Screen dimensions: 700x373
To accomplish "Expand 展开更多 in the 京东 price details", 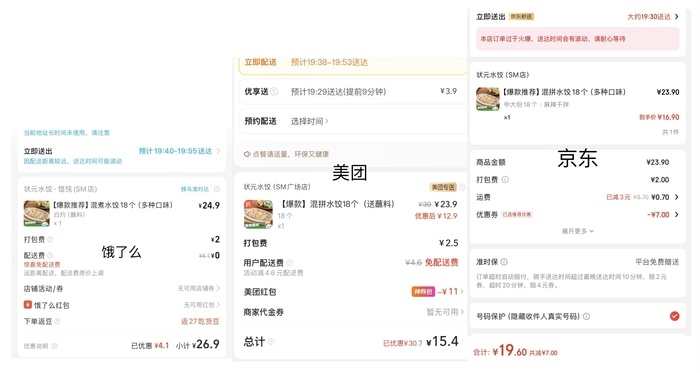I will (x=578, y=231).
